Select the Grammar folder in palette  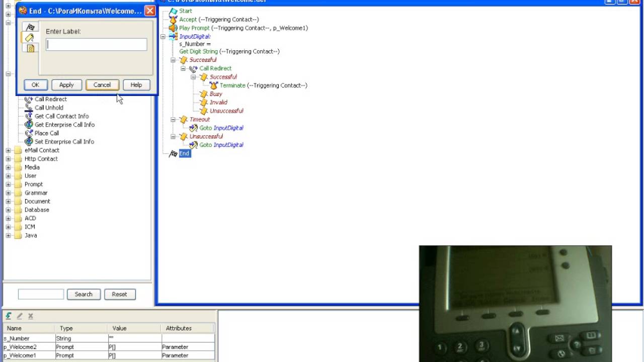36,193
